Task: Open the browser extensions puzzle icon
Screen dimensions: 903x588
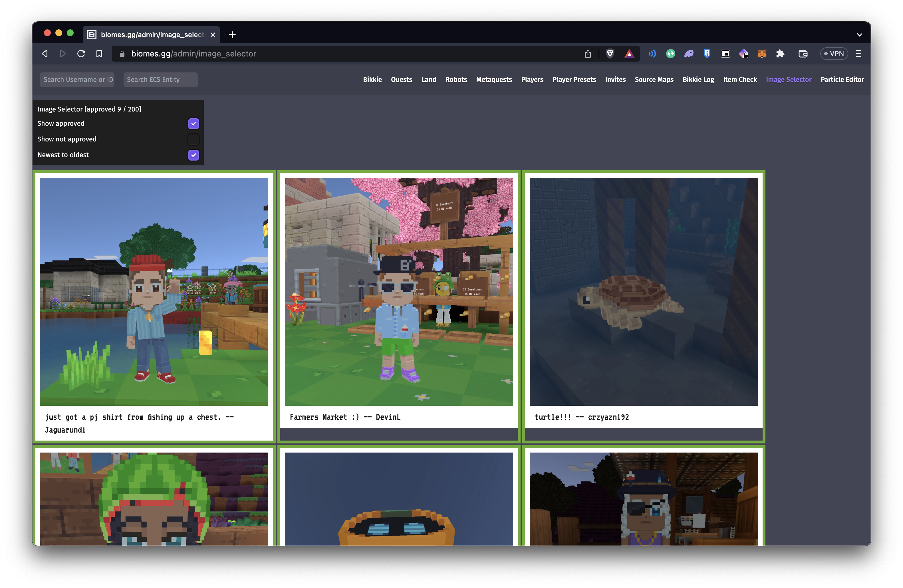Action: [x=781, y=53]
